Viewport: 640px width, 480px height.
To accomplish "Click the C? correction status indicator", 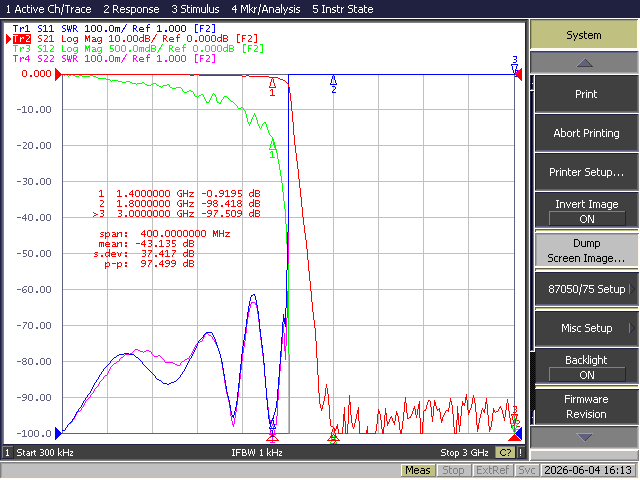I will pos(505,452).
